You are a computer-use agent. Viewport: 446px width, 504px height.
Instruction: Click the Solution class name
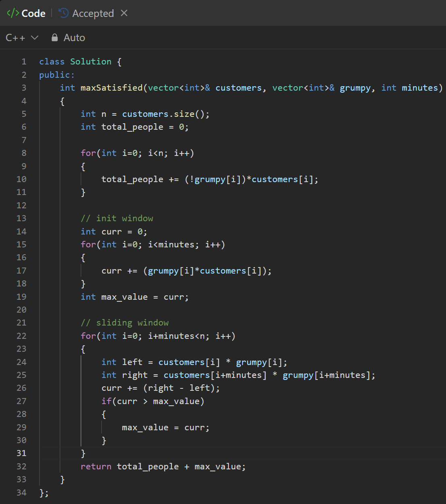(x=91, y=62)
